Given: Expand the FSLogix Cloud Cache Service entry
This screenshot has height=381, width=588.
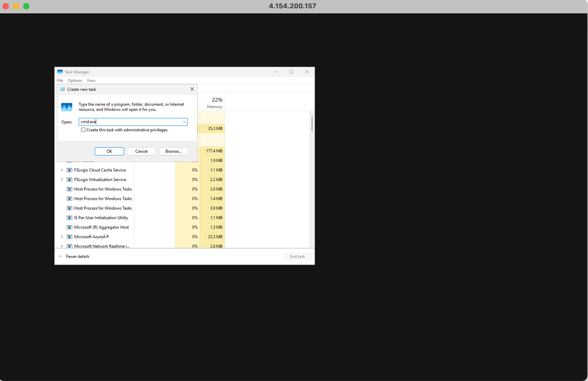Looking at the screenshot, I should pyautogui.click(x=62, y=170).
